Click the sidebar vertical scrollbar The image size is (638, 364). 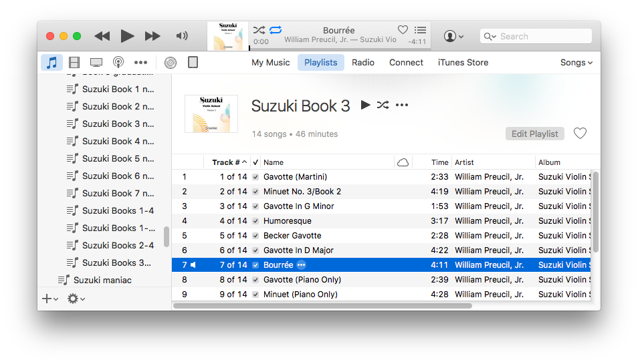(167, 237)
